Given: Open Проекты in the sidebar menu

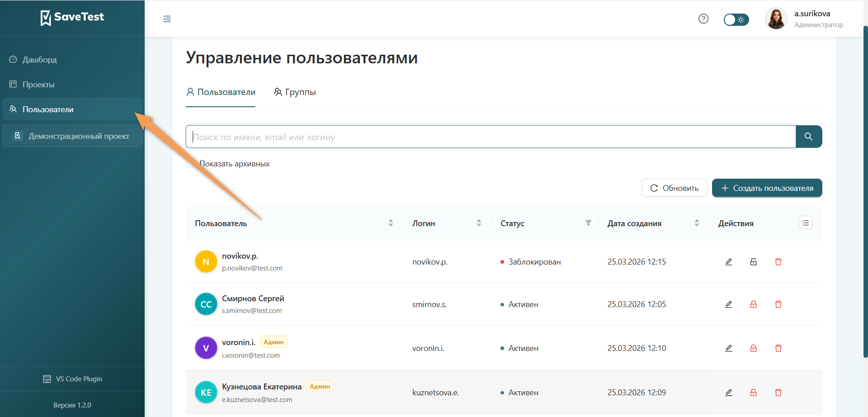Looking at the screenshot, I should coord(39,84).
